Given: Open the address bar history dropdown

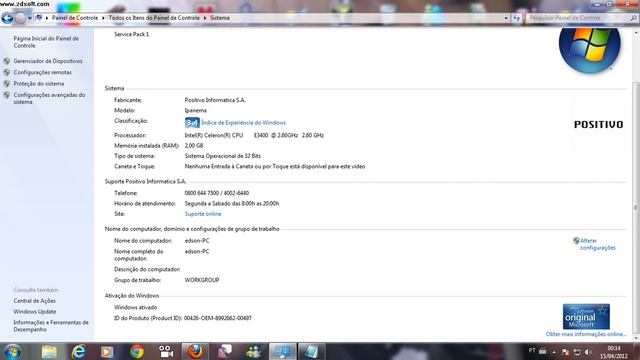Looking at the screenshot, I should click(506, 18).
